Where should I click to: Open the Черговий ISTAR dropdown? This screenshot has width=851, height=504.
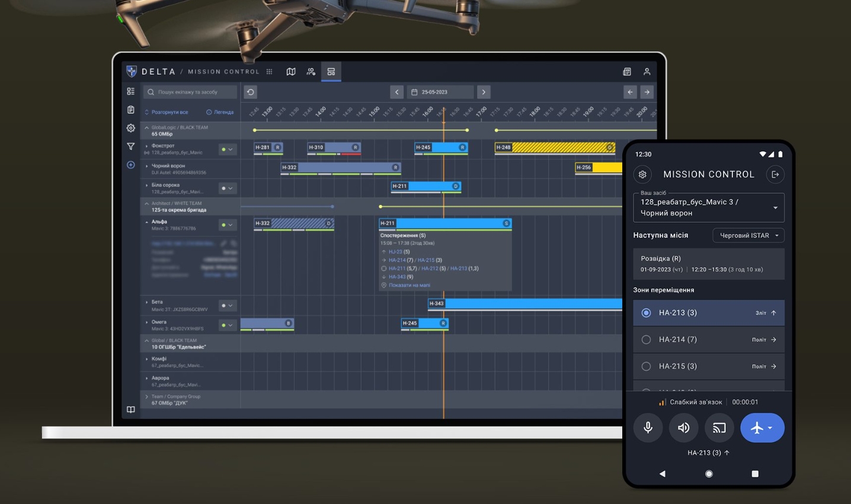coord(748,236)
